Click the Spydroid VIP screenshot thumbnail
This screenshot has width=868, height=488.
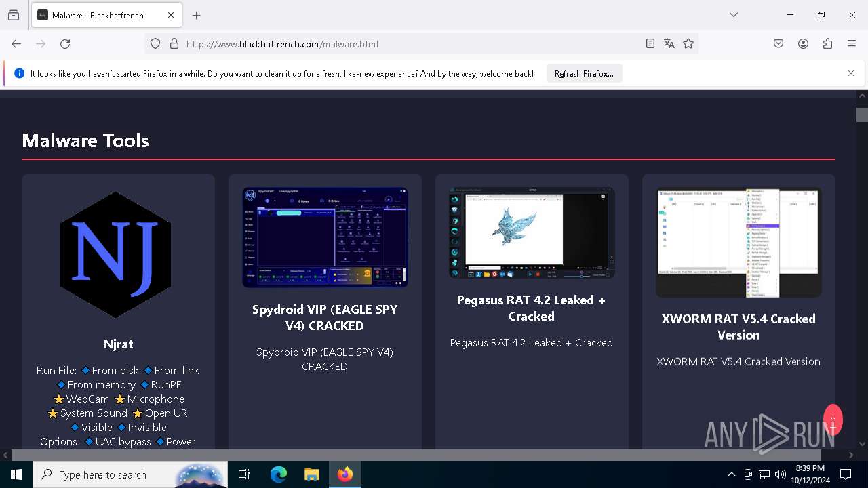click(325, 237)
